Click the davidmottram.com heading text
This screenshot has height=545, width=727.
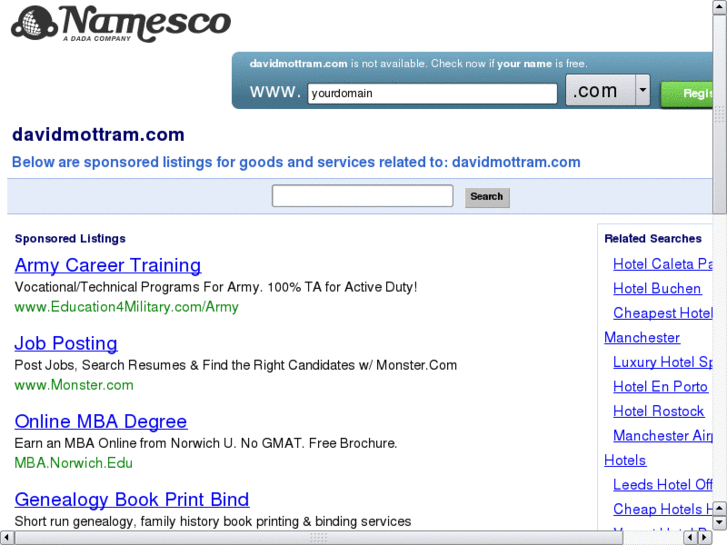point(98,135)
